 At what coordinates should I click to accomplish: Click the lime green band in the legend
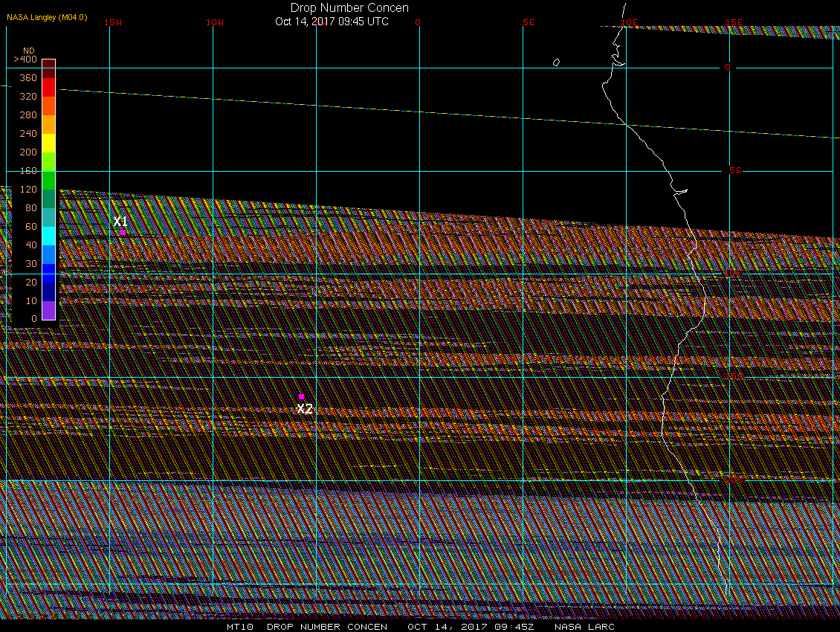pos(48,161)
